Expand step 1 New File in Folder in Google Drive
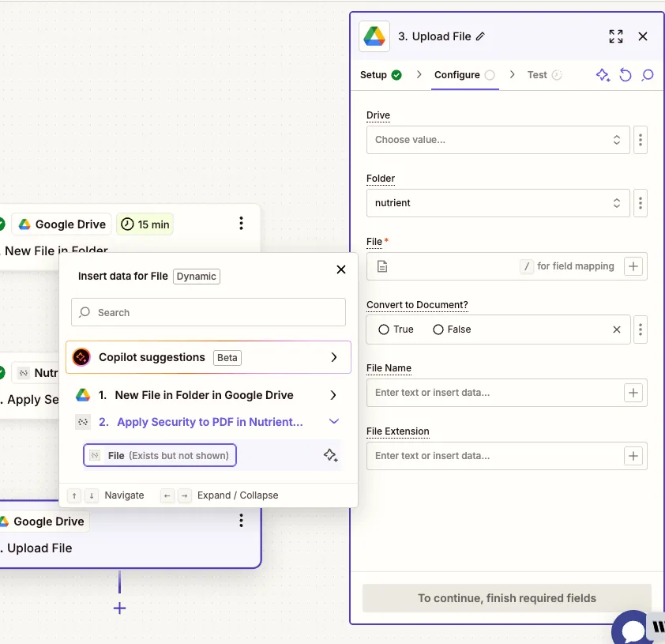 (332, 394)
